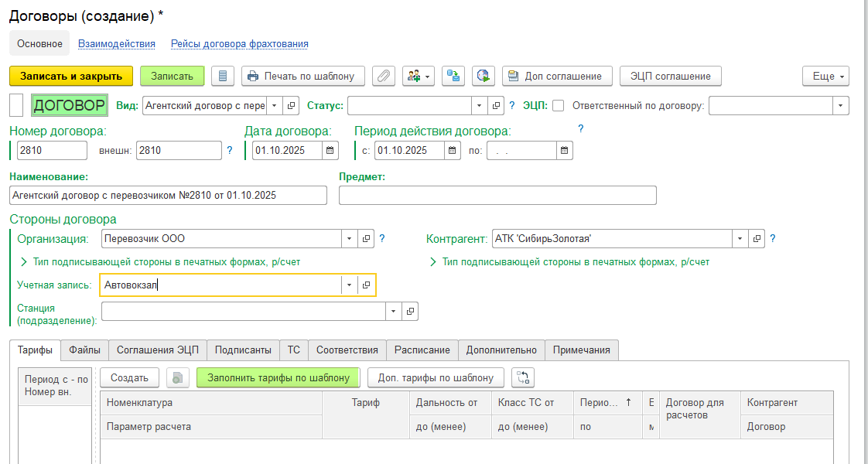Click the globe icon in the top toolbar
The height and width of the screenshot is (464, 868).
[484, 76]
